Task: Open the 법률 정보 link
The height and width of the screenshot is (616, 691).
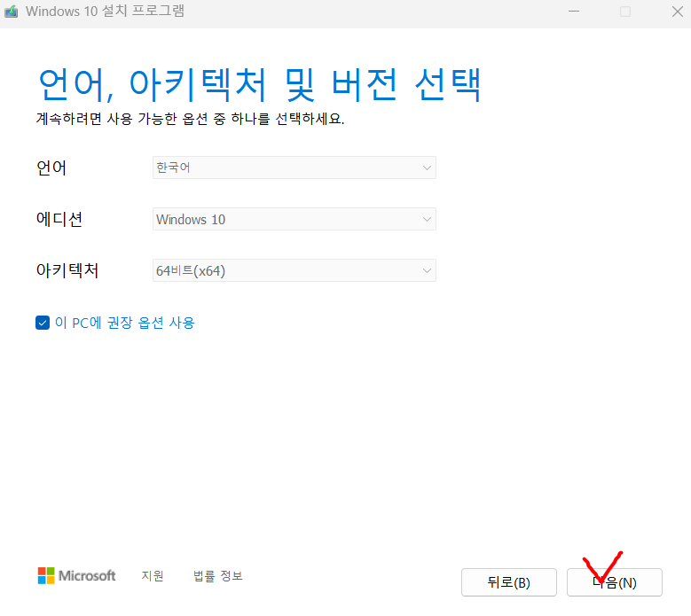Action: click(218, 576)
